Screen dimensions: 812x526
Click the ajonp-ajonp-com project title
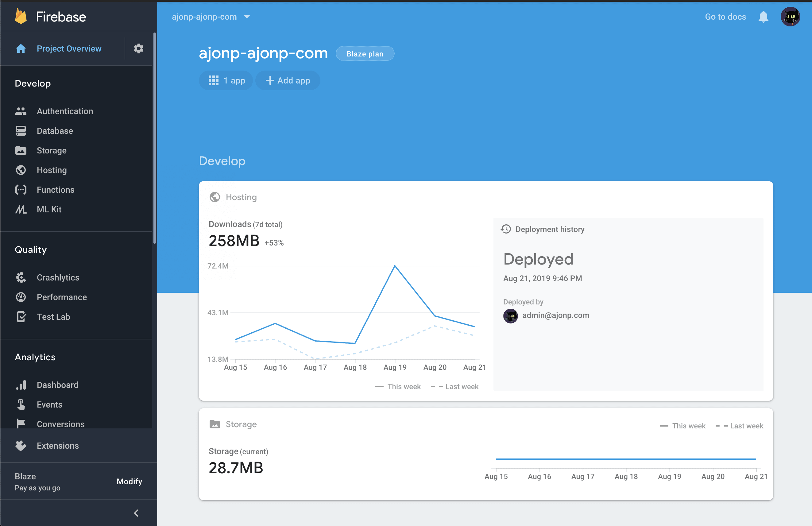[263, 53]
